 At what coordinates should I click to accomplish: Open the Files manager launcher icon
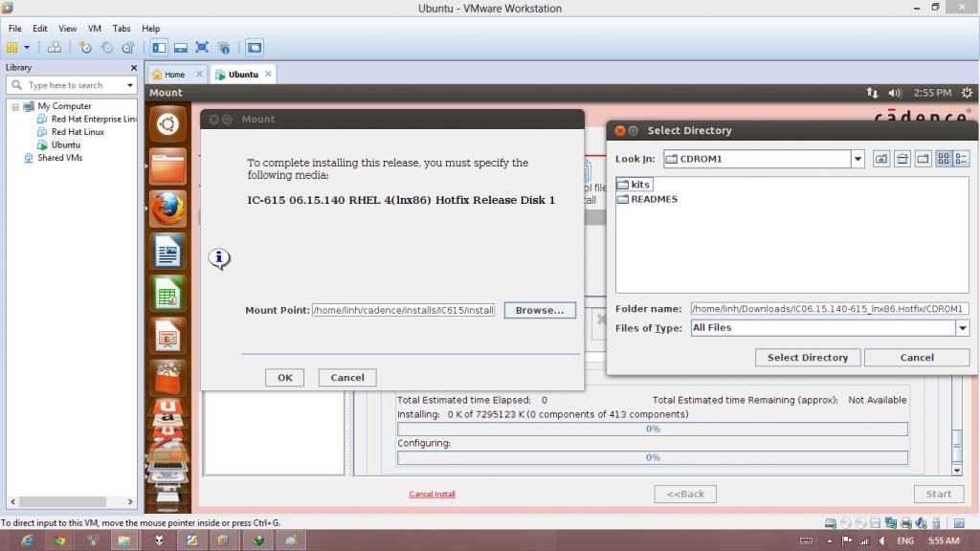(167, 166)
